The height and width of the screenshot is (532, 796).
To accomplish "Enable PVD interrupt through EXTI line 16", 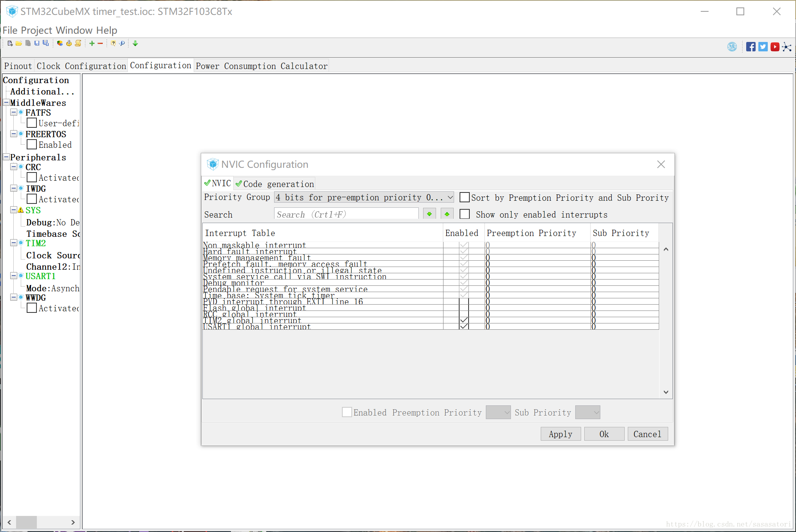I will 464,301.
